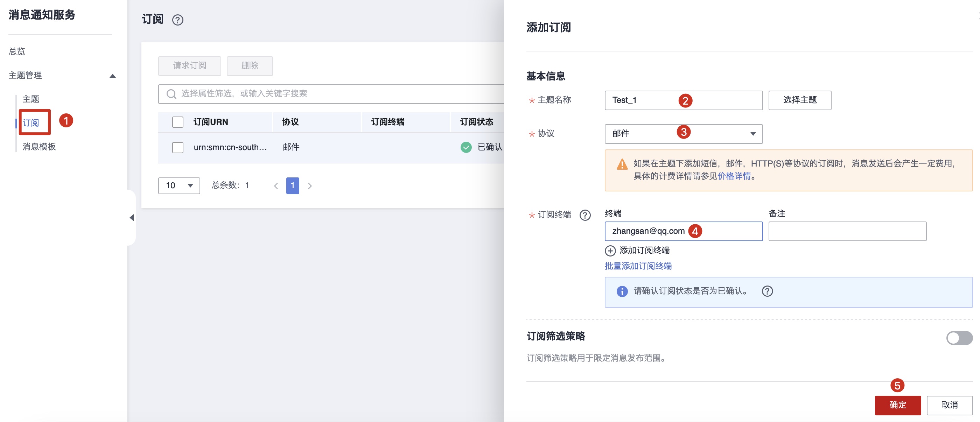Click the 选择主题 button
This screenshot has height=422, width=980.
pos(799,100)
